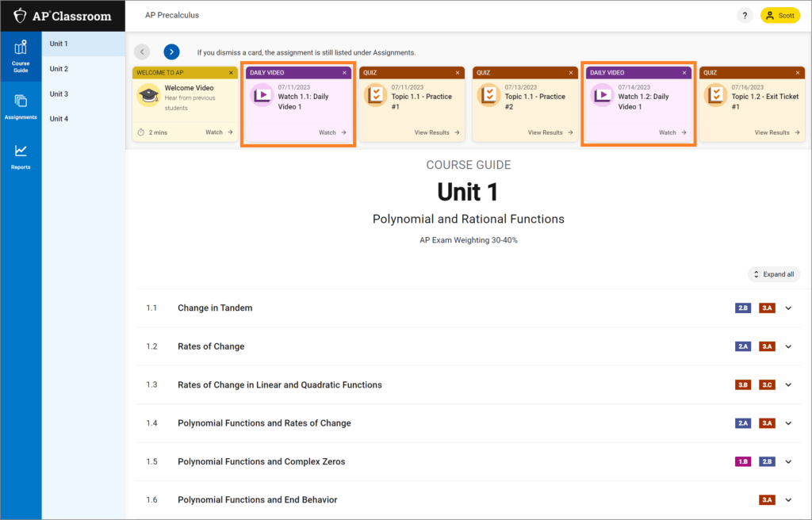812x520 pixels.
Task: View Results for Topic 1.1 Practice #1
Action: [x=437, y=132]
